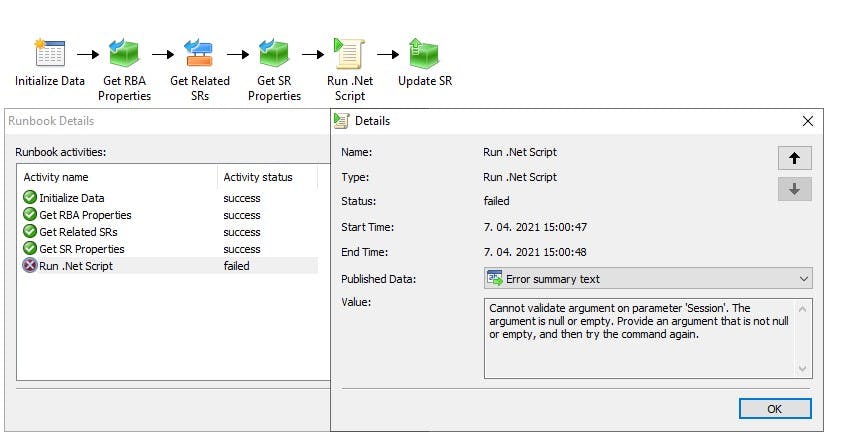Click the Status value 'failed' in Details

pos(496,201)
